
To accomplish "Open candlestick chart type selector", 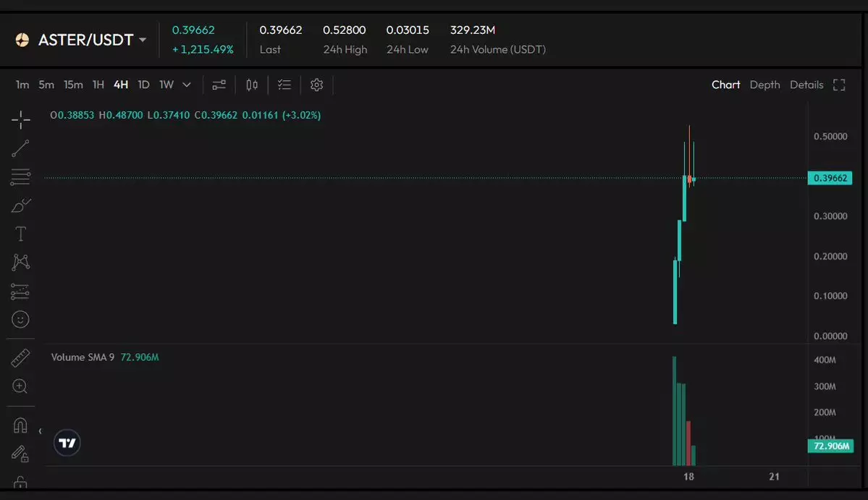I will coord(252,85).
